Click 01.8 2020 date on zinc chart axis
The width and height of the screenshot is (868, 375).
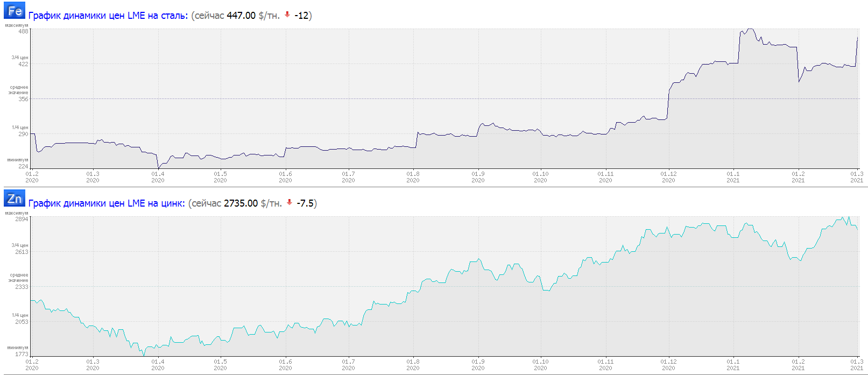[413, 365]
